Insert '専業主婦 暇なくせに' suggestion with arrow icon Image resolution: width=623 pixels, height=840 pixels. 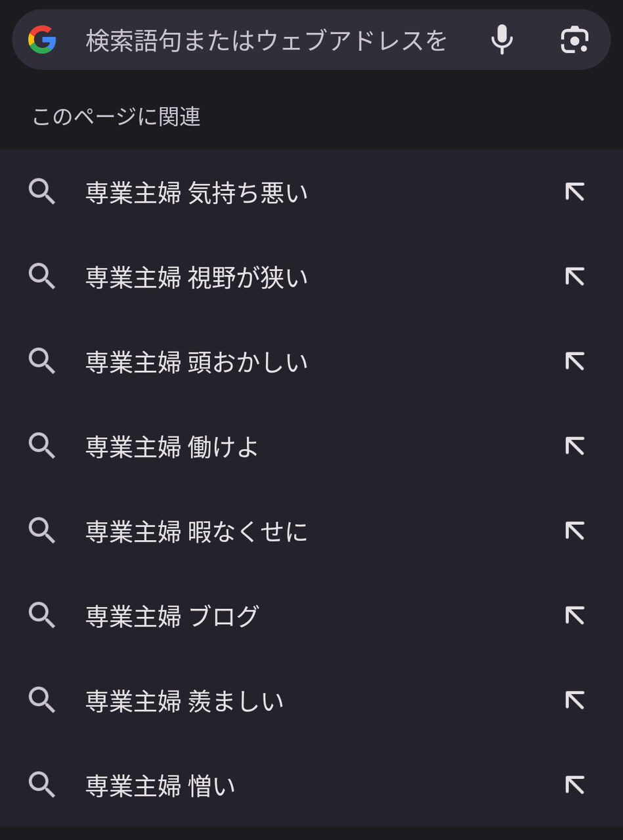point(574,531)
